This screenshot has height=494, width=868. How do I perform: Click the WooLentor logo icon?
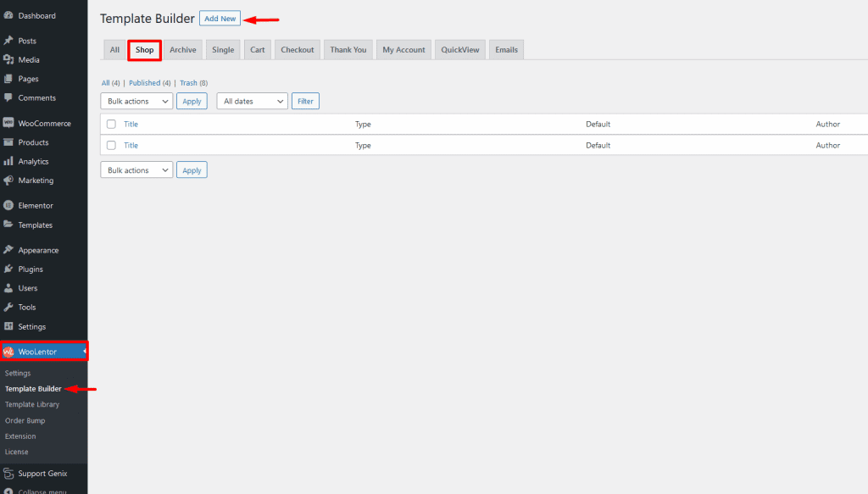click(x=8, y=352)
